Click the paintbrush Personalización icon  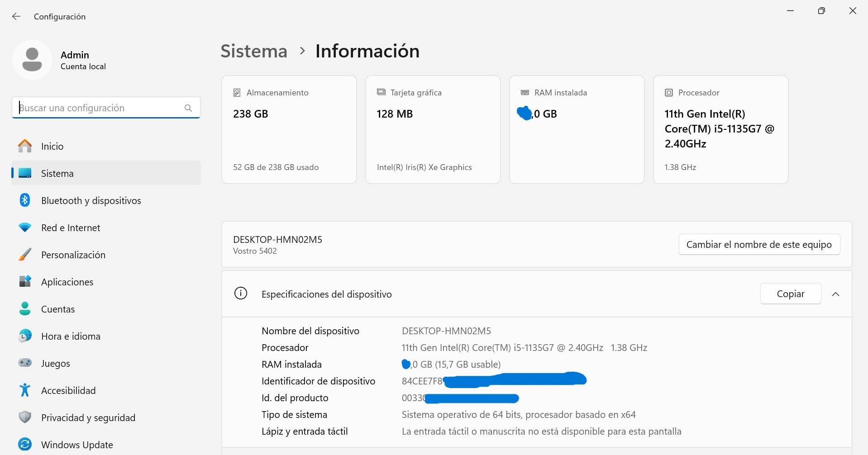(x=25, y=255)
